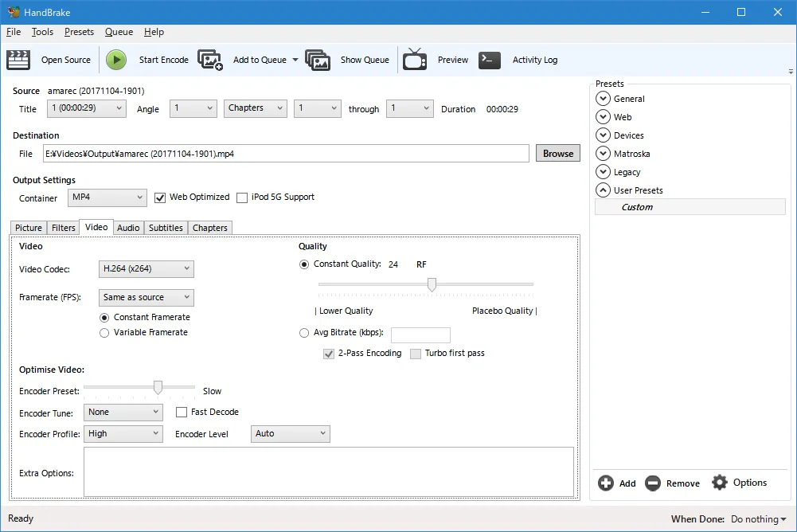This screenshot has height=532, width=797.
Task: Expand the Container format dropdown
Action: click(107, 198)
